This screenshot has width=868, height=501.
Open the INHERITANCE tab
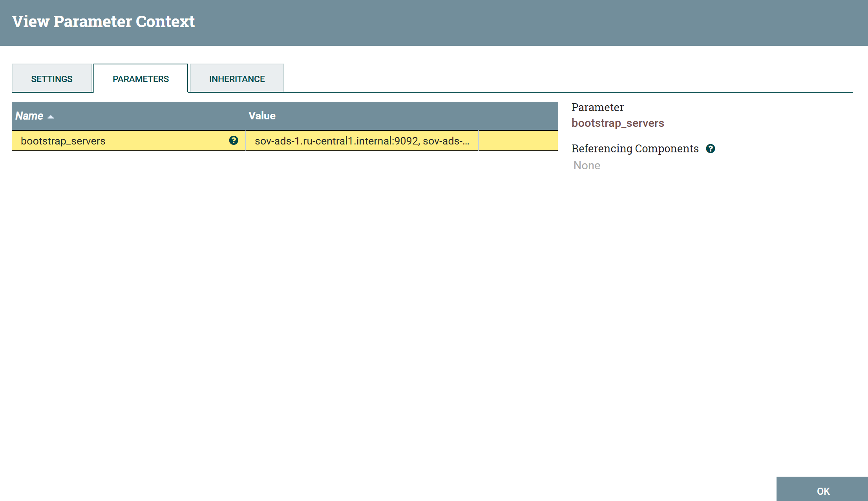[236, 78]
